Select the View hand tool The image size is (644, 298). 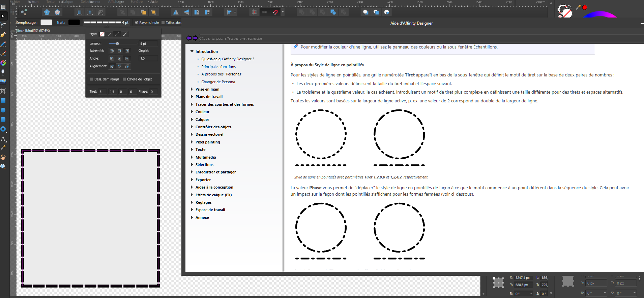pyautogui.click(x=3, y=157)
